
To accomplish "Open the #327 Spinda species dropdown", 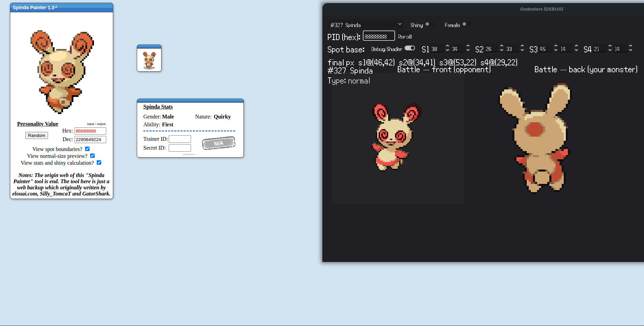I will tap(366, 25).
